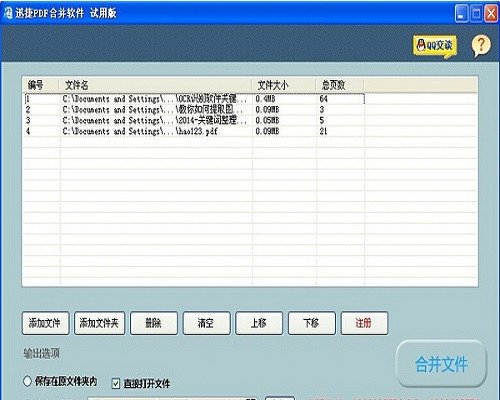
Task: Toggle the 直接打开文件 checkbox
Action: 116,383
